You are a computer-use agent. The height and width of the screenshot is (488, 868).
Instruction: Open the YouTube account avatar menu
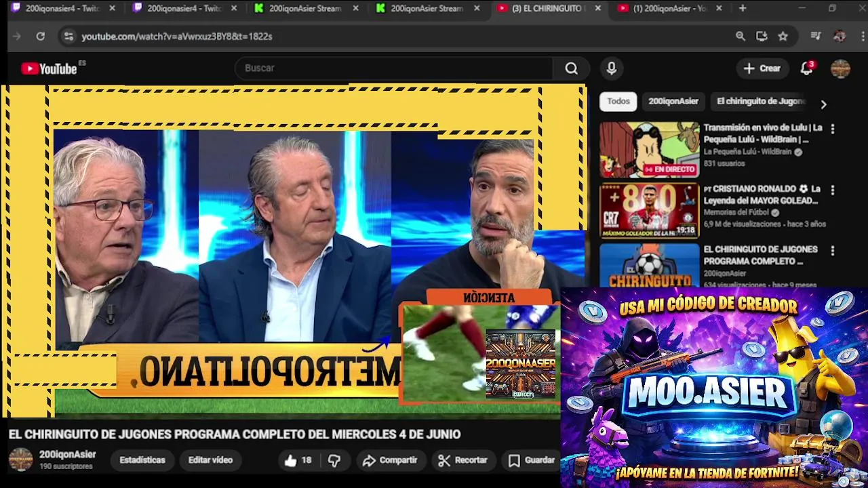point(840,68)
